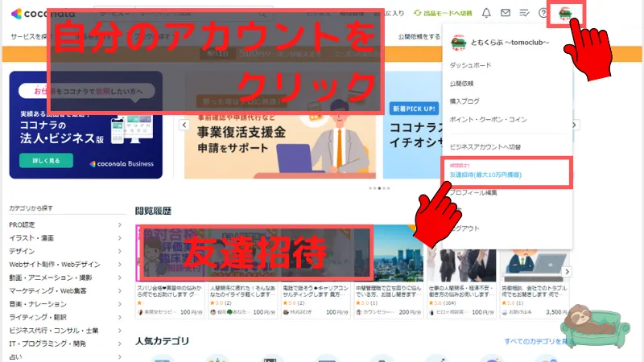Image resolution: width=644 pixels, height=362 pixels.
Task: Click ともくらぶ ~tomoclub~ profile name
Action: (510, 43)
